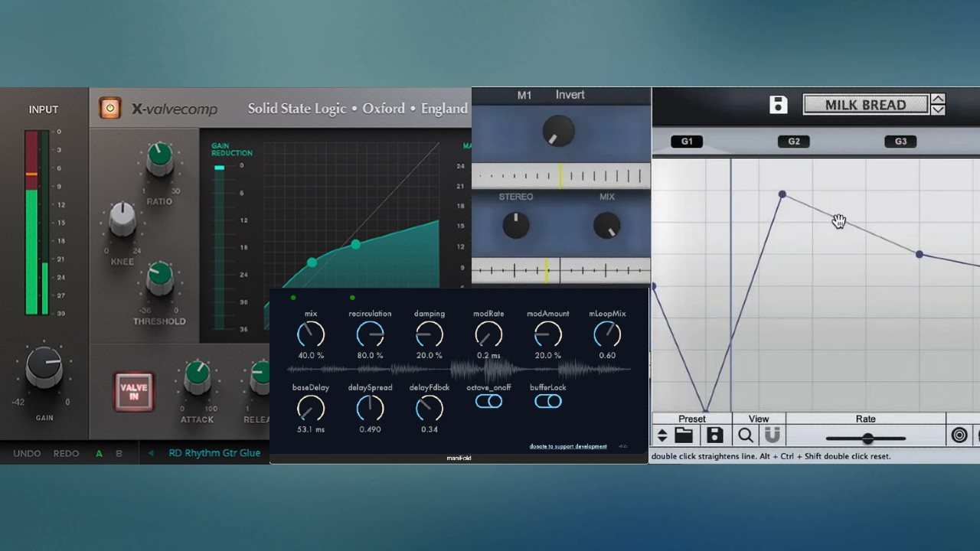980x551 pixels.
Task: Click the baseDelay knob
Action: point(310,409)
